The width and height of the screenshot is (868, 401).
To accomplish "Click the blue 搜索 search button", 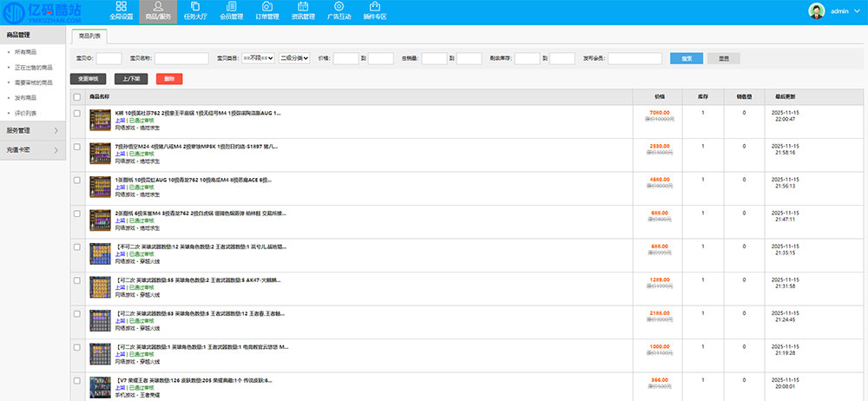I will tap(687, 58).
